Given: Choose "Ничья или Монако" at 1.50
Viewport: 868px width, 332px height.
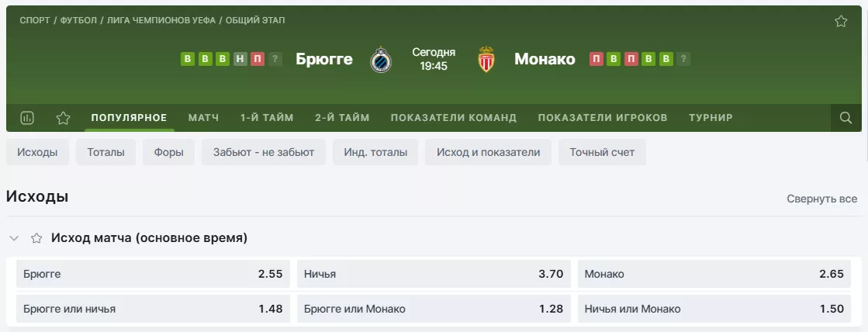Looking at the screenshot, I should coord(714,309).
